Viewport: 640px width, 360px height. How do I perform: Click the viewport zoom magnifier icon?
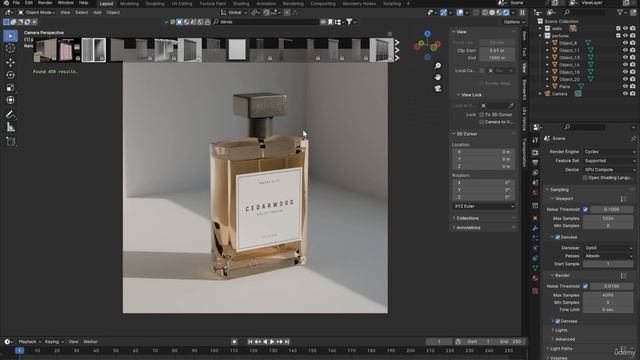[438, 66]
